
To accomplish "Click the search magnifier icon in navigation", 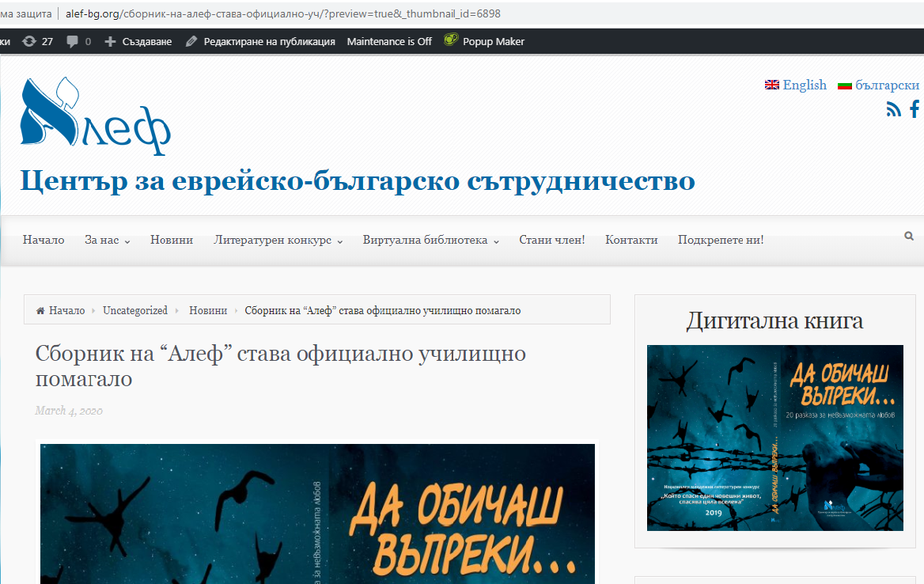I will click(x=909, y=236).
